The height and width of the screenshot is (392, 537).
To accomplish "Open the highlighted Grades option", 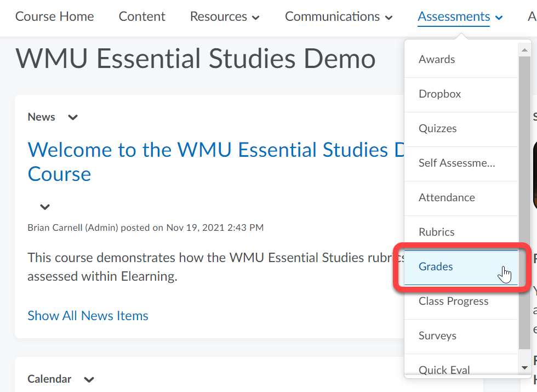I will click(436, 266).
